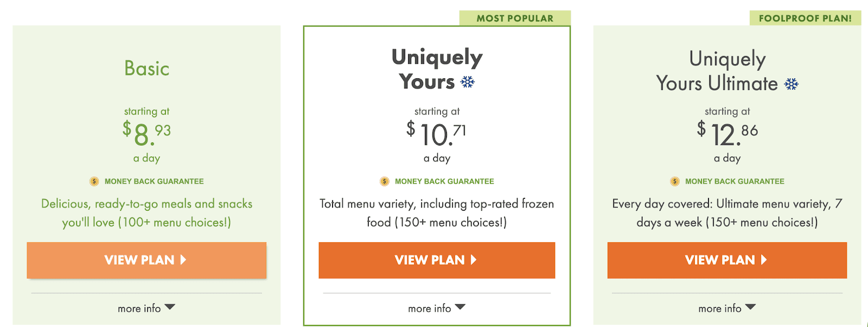The width and height of the screenshot is (868, 327).
Task: Click the Basic plan money back coin icon
Action: [94, 181]
